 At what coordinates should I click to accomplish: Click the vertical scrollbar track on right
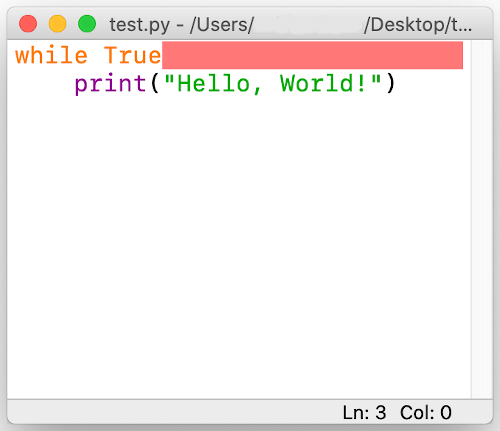coord(482,219)
